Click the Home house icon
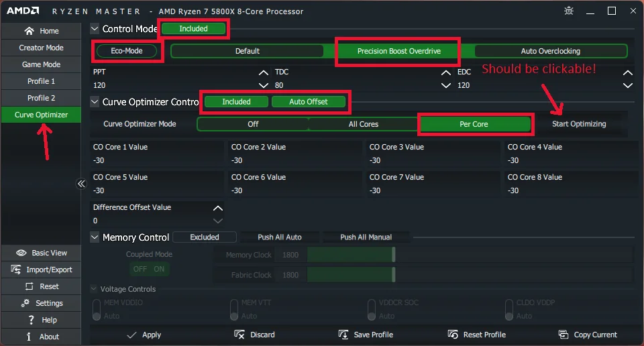644x346 pixels. tap(29, 31)
